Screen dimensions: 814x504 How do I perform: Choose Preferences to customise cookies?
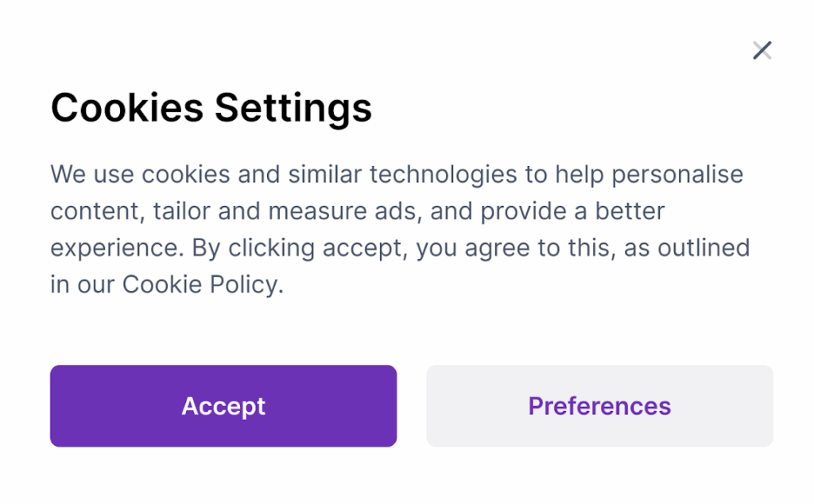[x=599, y=406]
